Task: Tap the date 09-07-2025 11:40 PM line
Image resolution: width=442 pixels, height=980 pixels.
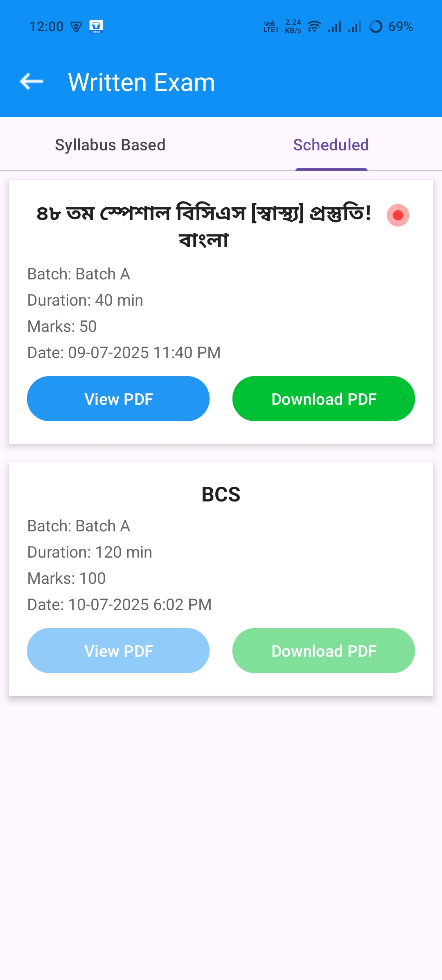Action: point(124,353)
